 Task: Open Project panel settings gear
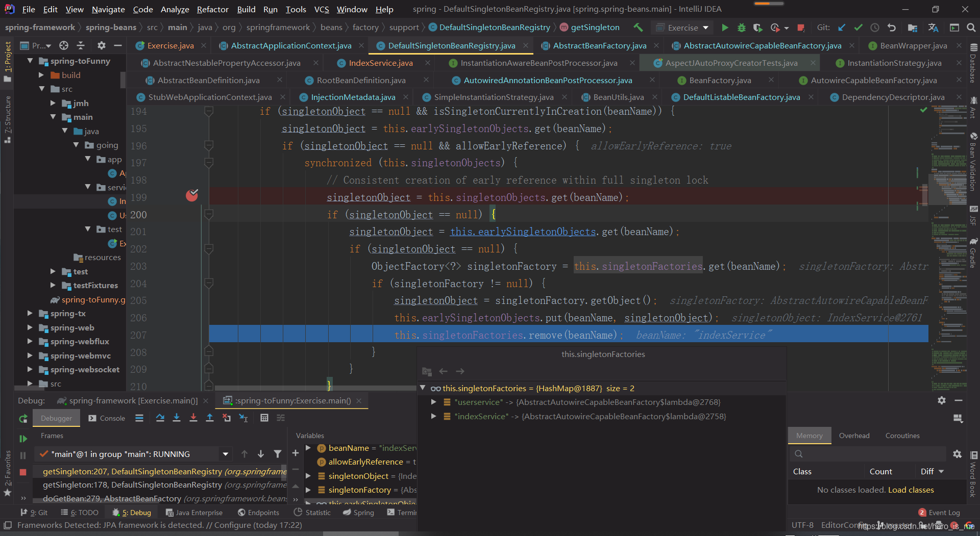pyautogui.click(x=102, y=45)
